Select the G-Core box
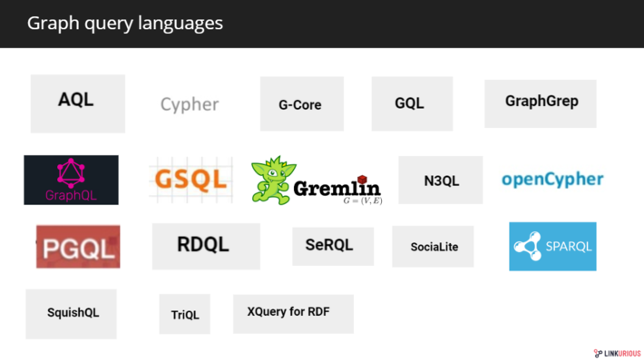 [302, 103]
